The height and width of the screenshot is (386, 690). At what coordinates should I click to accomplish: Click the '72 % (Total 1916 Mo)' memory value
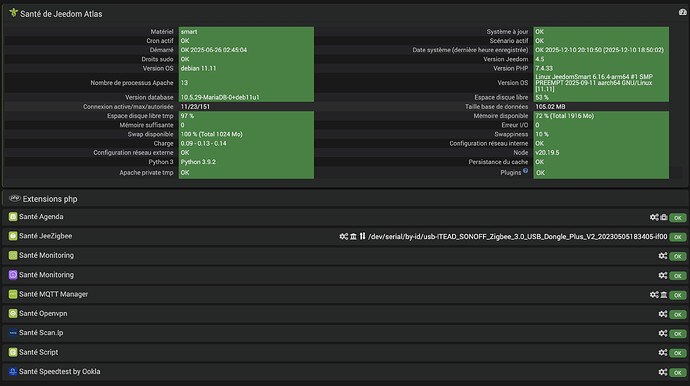[x=565, y=116]
